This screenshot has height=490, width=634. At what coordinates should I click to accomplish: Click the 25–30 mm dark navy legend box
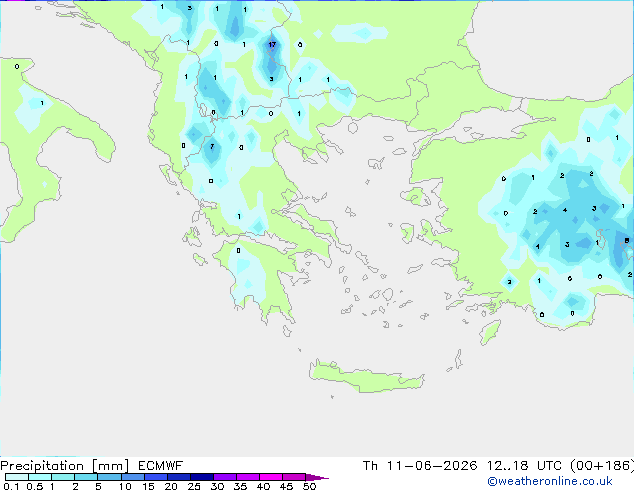point(202,477)
